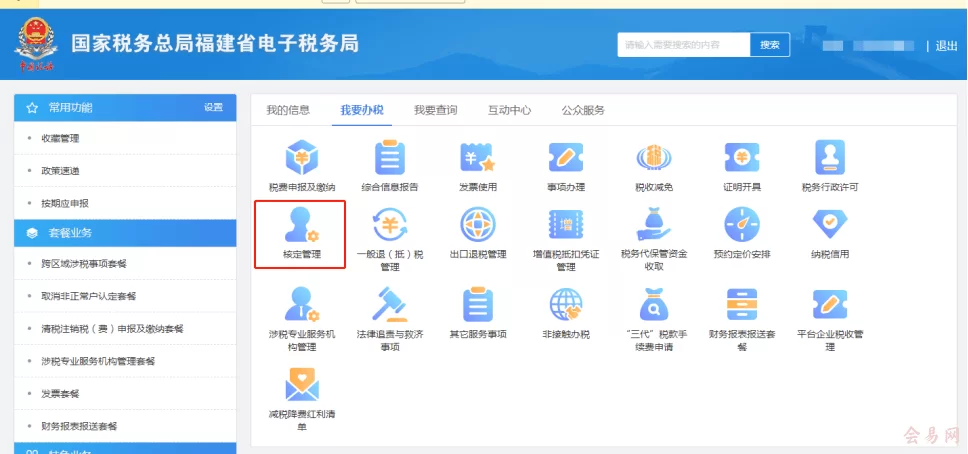Screen dimensions: 968x454
Task: Open 减税降费红利清单 icon
Action: 301,385
